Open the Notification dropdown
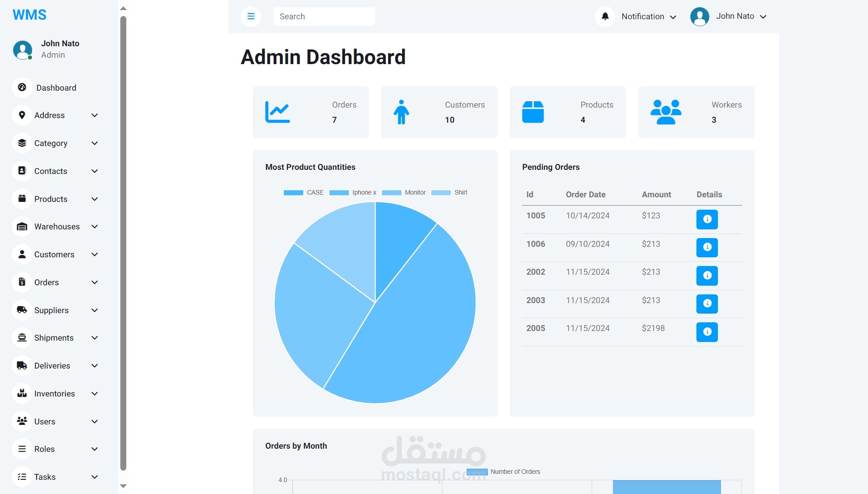868x494 pixels. (x=636, y=16)
